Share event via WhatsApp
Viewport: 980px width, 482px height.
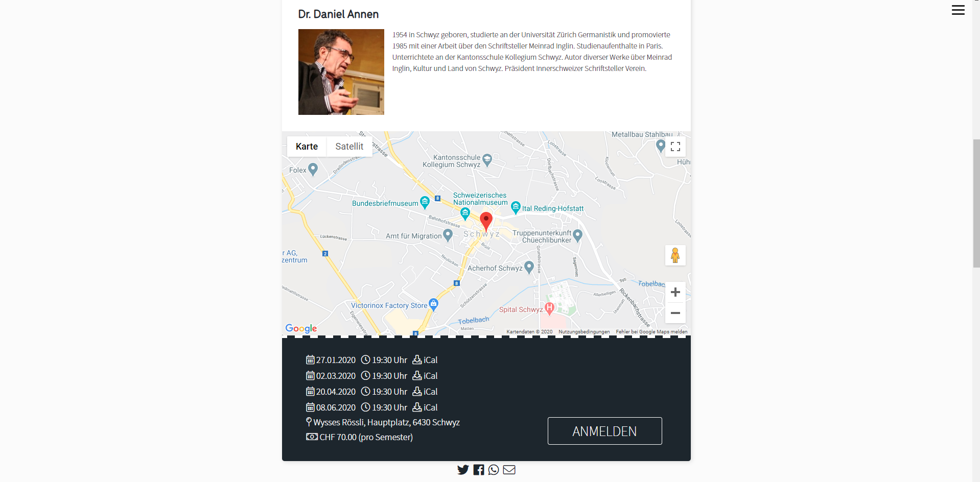494,470
